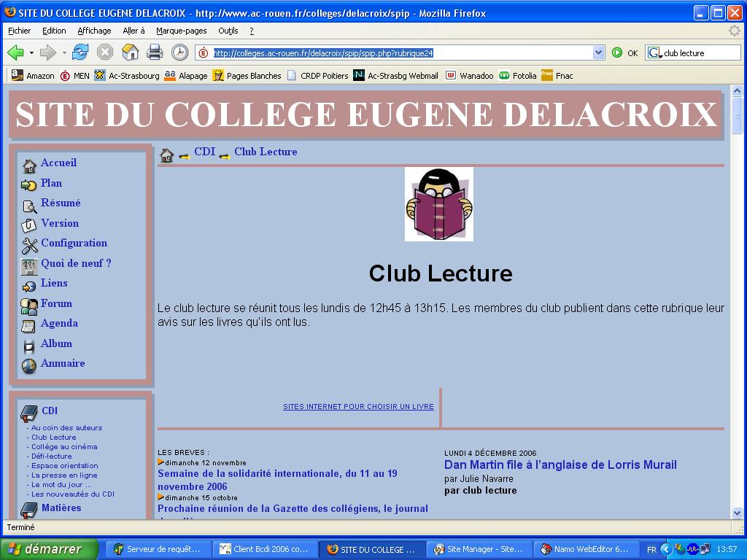The width and height of the screenshot is (747, 560).
Task: Open Configuration in the sidebar
Action: (74, 243)
